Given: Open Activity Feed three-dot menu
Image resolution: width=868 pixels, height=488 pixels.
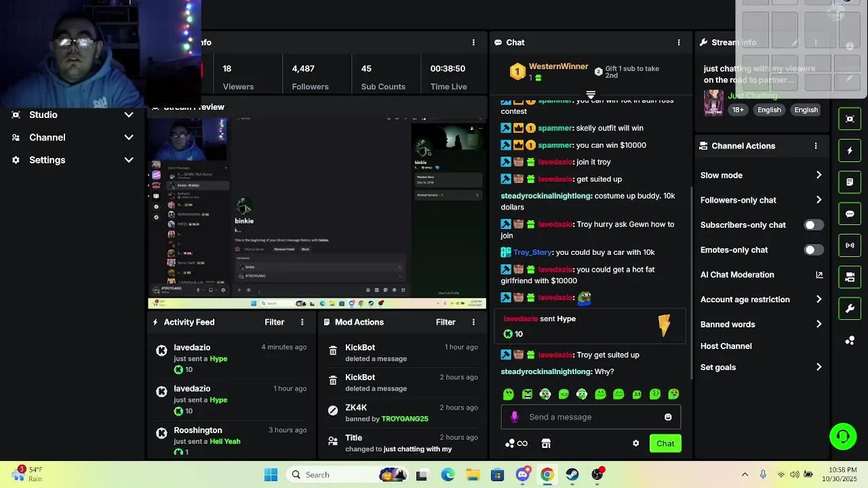Looking at the screenshot, I should 302,322.
